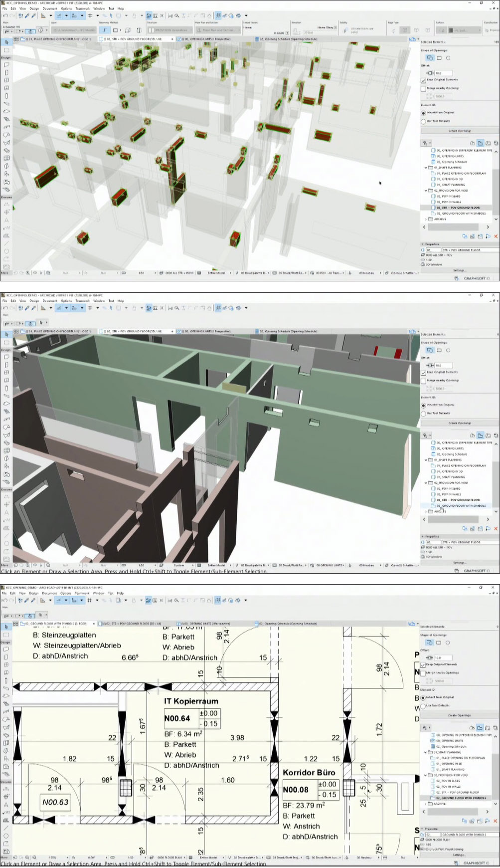Open the Teamwork menu in top window
Viewport: 500px width, 868px height.
pyautogui.click(x=82, y=8)
